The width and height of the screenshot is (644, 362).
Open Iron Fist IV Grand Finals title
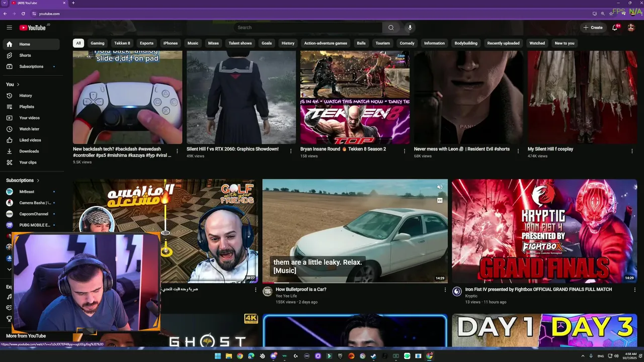pos(538,290)
